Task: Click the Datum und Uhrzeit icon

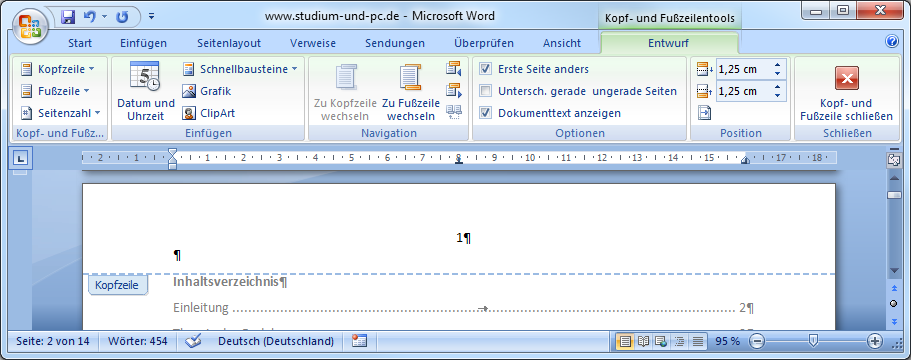Action: [145, 76]
